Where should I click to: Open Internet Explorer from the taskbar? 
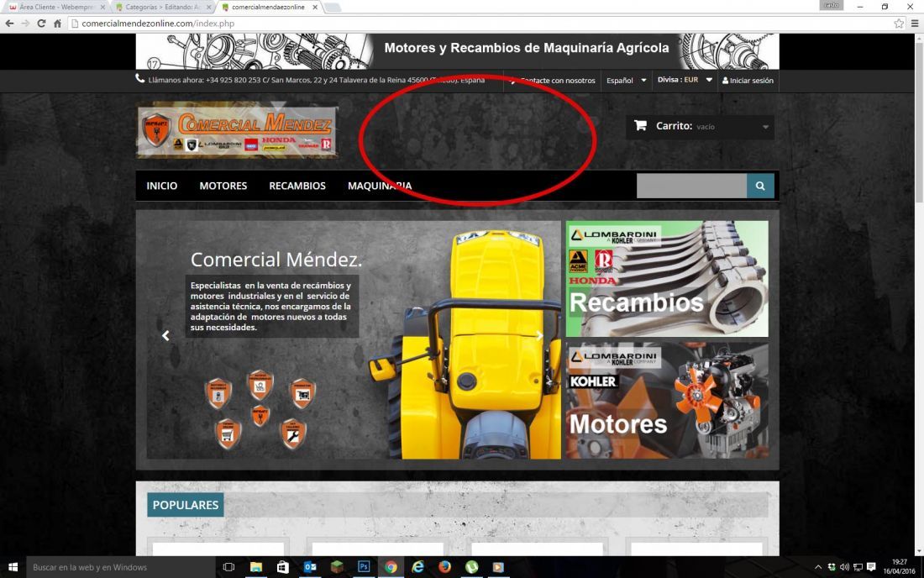click(417, 567)
